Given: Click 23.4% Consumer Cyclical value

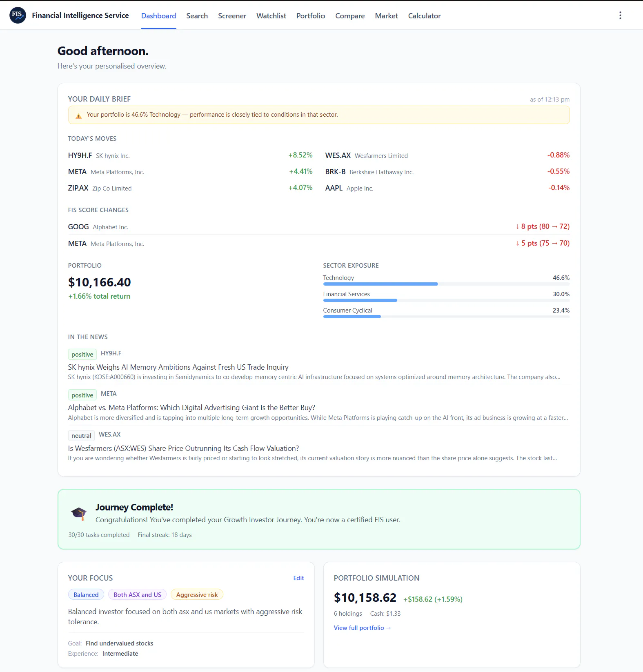Looking at the screenshot, I should 561,310.
